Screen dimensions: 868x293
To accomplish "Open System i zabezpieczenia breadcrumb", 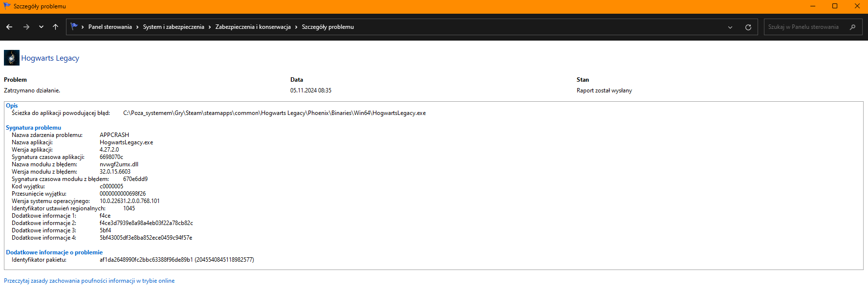I will pyautogui.click(x=174, y=27).
